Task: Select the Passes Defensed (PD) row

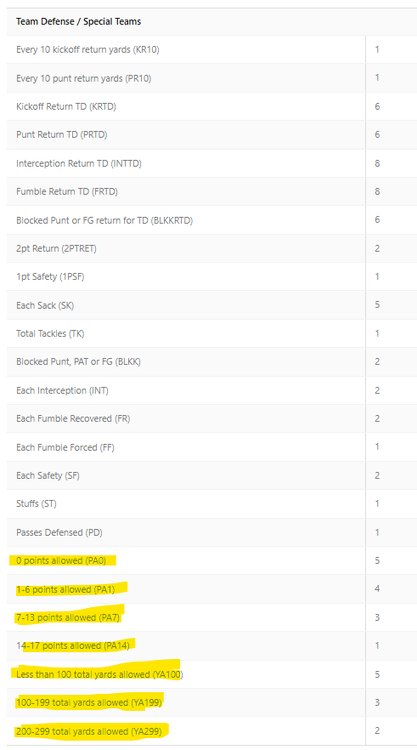Action: click(x=212, y=532)
